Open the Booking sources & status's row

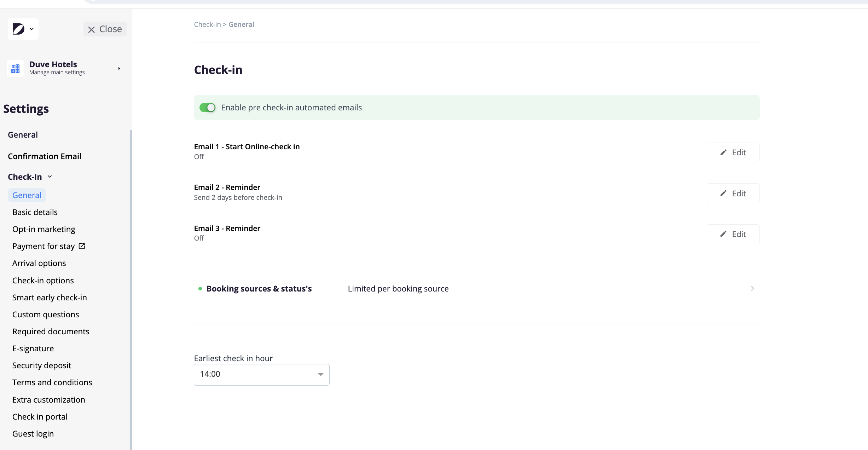coord(259,288)
